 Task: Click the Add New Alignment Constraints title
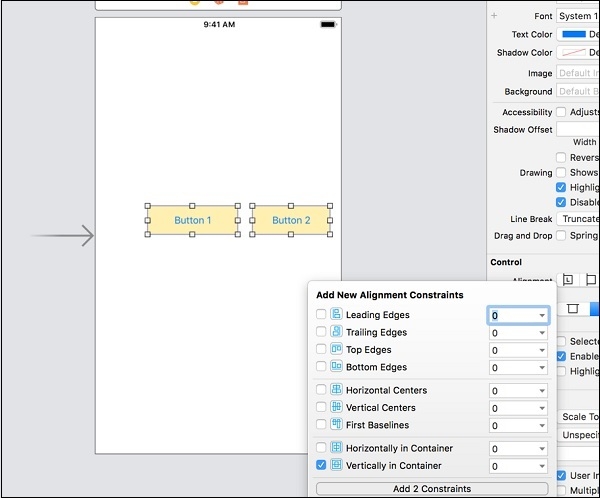pos(390,295)
